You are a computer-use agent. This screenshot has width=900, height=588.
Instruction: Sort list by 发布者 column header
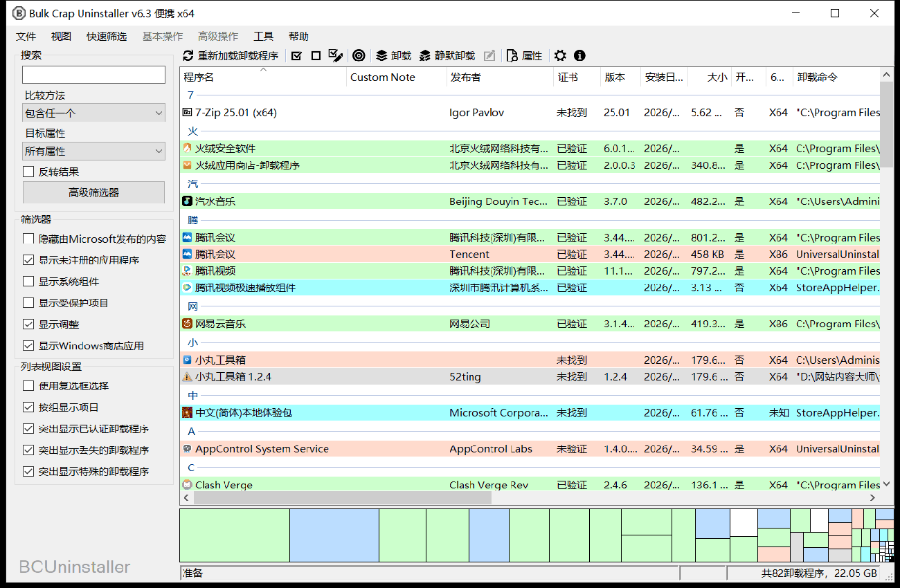click(x=501, y=77)
